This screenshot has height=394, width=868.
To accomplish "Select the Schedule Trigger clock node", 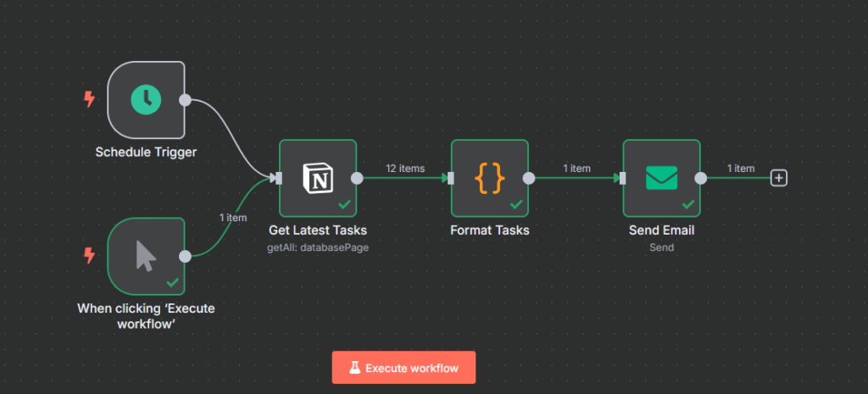I will point(146,100).
